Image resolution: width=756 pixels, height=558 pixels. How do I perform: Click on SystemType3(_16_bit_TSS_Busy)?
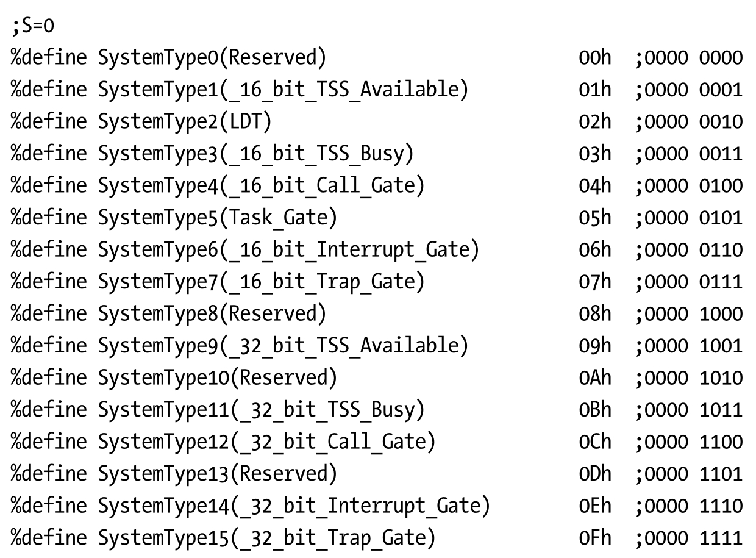click(x=256, y=154)
